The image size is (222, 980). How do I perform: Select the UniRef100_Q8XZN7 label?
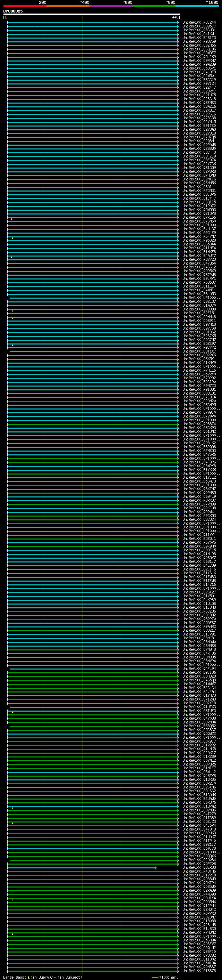click(199, 489)
